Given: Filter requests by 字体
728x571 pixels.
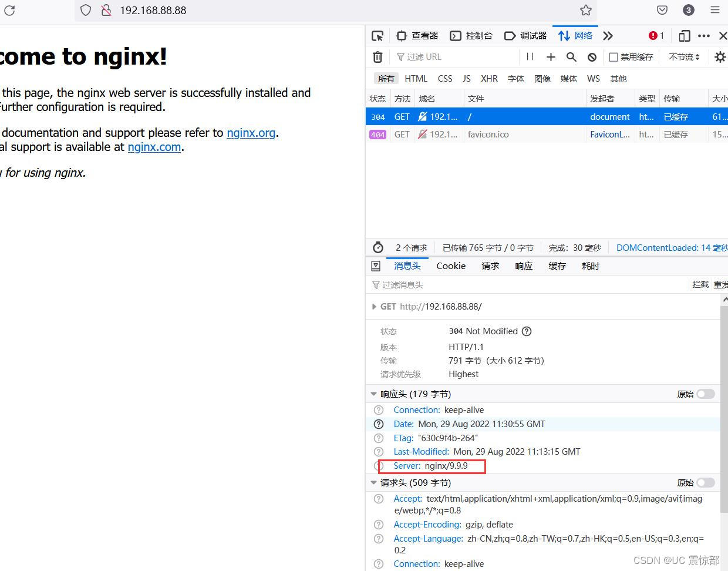Looking at the screenshot, I should coord(516,79).
